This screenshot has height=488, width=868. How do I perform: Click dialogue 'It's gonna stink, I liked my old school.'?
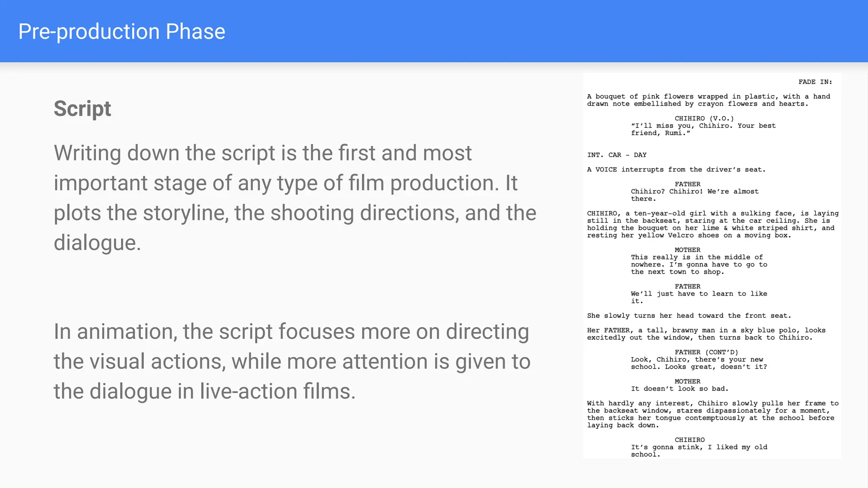[699, 451]
